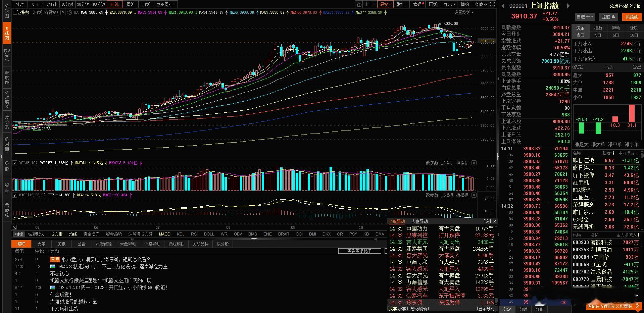Open the 叠加 dropdown
Viewport: 644px width, 313px height.
coord(402,4)
